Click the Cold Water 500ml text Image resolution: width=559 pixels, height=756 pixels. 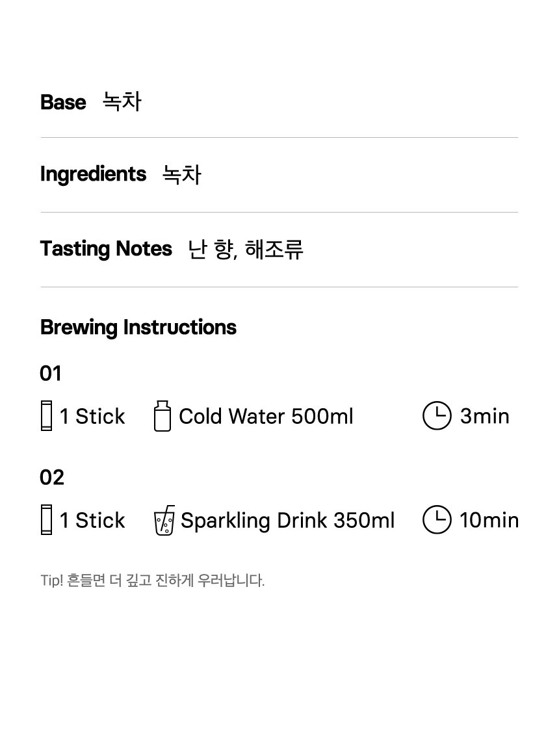(266, 416)
